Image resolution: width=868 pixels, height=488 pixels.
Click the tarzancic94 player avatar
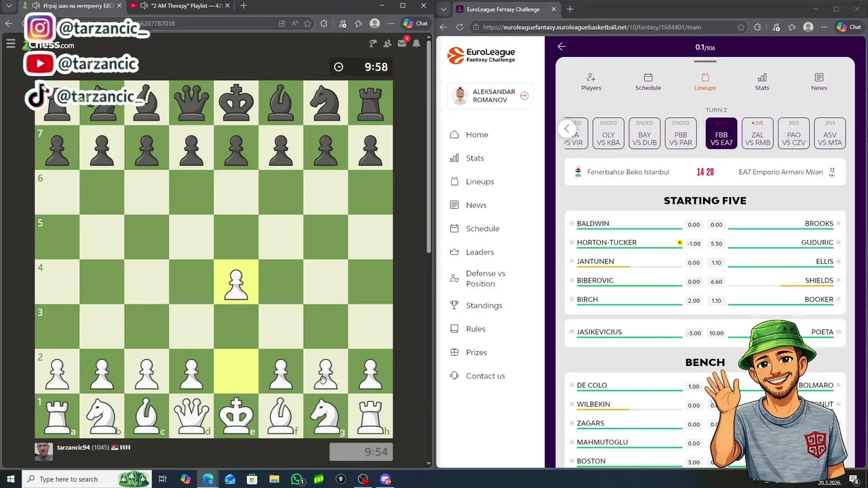pyautogui.click(x=43, y=451)
